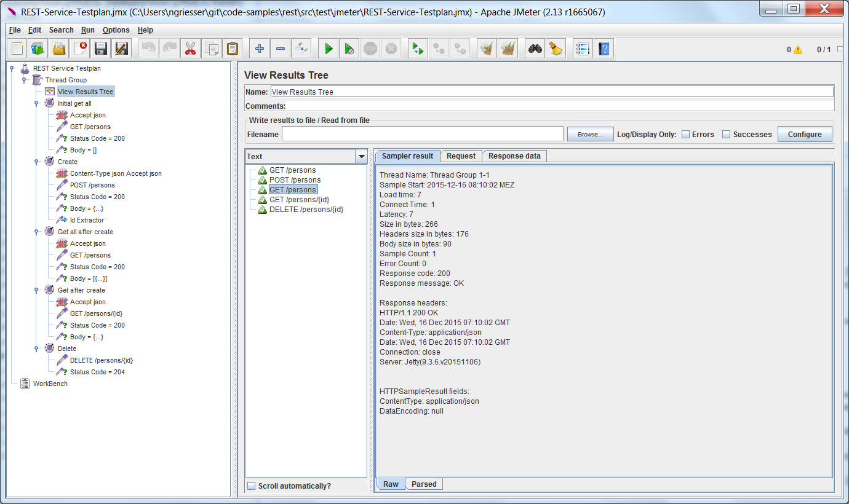
Task: Clear all results with double broom icon
Action: 508,49
